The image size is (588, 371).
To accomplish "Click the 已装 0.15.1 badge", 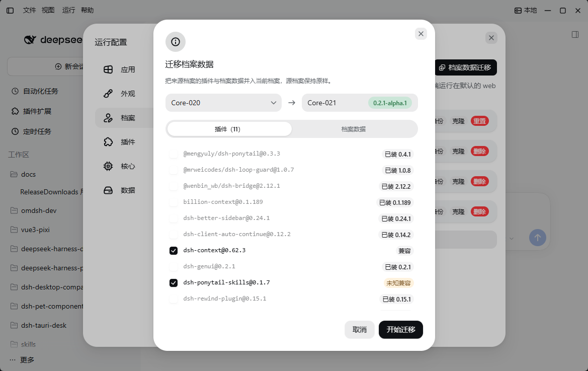I will (x=397, y=300).
